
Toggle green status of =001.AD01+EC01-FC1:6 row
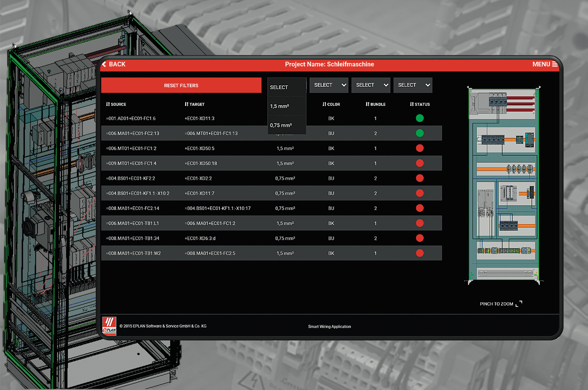tap(419, 118)
